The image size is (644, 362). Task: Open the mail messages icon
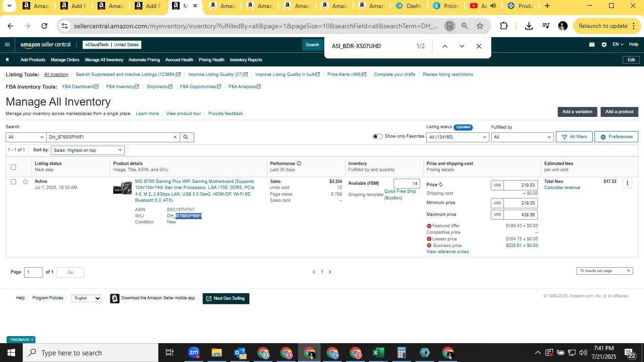[592, 45]
